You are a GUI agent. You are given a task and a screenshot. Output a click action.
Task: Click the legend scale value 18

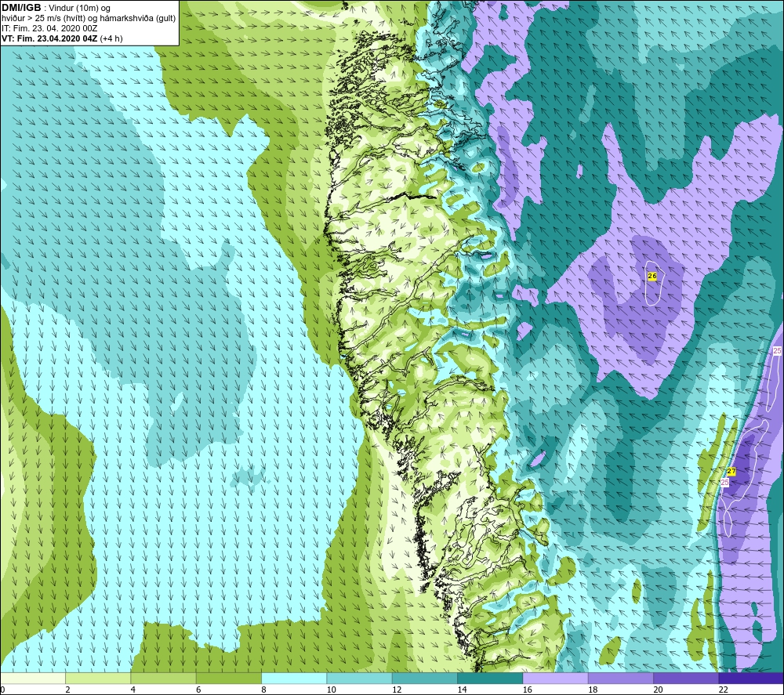(x=593, y=690)
